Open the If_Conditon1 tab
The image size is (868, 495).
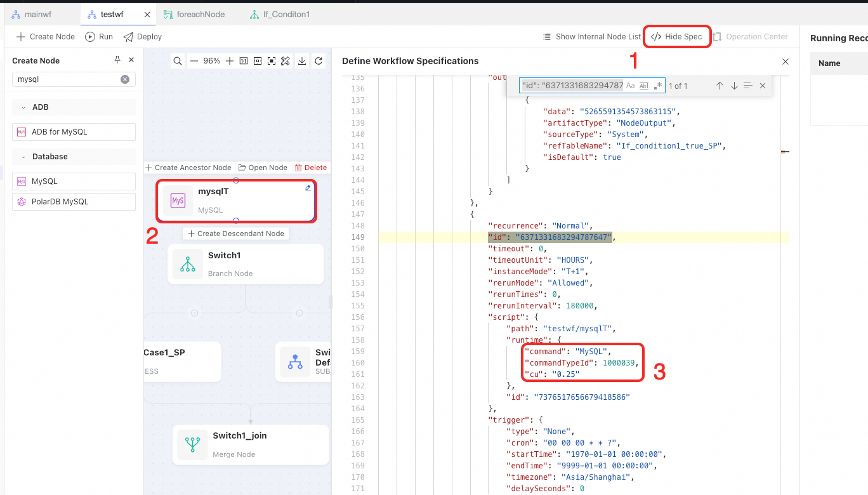280,14
